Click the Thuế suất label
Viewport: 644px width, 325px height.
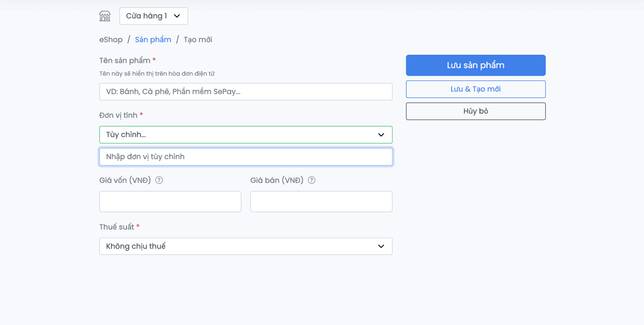[116, 227]
